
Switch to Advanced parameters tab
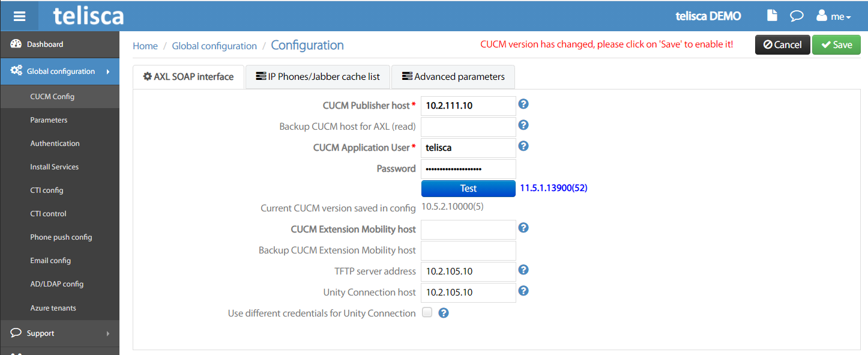tap(453, 77)
